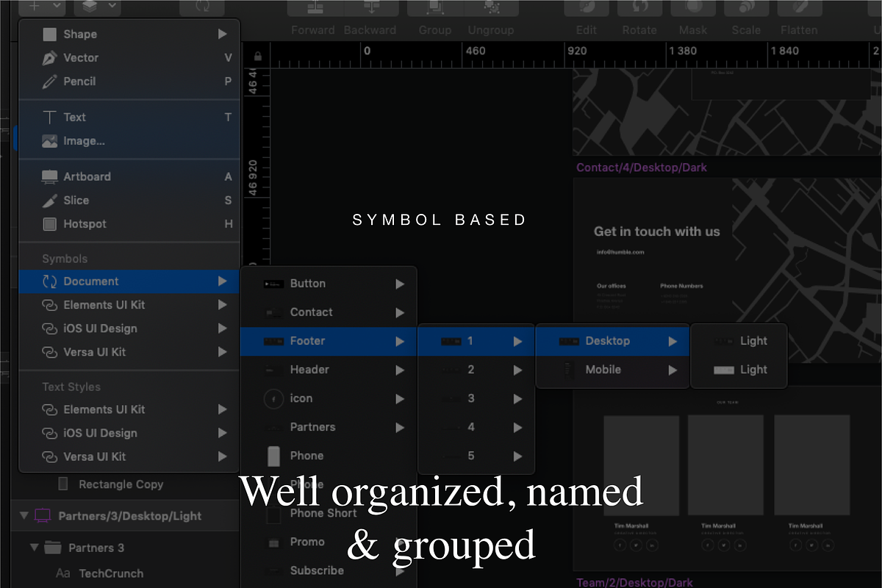Open Footer variant 3 submenu

coord(476,398)
